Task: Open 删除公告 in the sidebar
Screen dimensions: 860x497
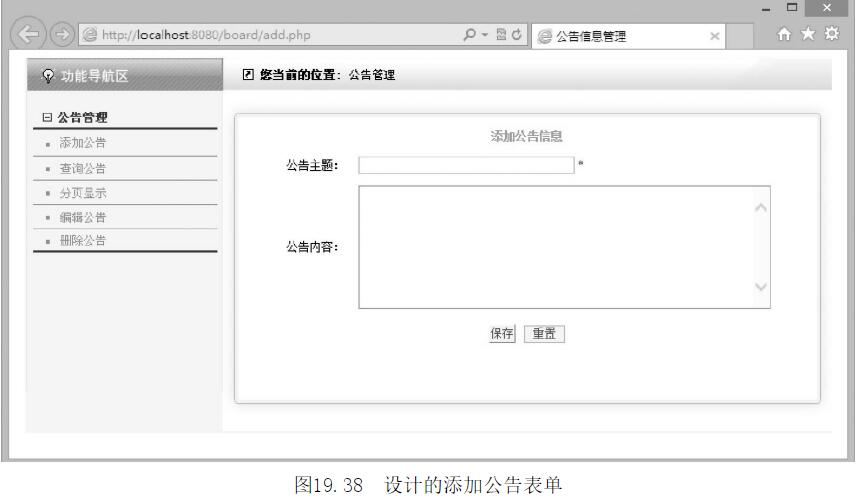Action: click(82, 240)
